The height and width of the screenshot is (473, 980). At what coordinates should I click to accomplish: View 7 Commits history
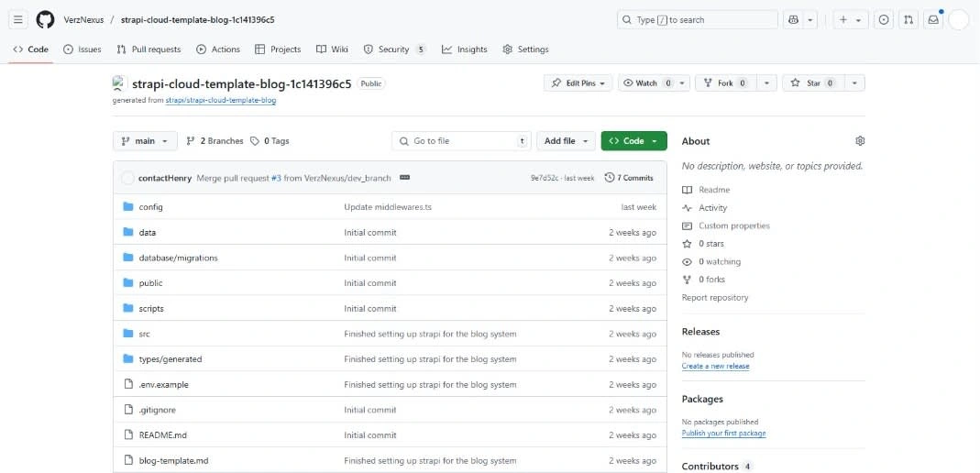(x=630, y=178)
